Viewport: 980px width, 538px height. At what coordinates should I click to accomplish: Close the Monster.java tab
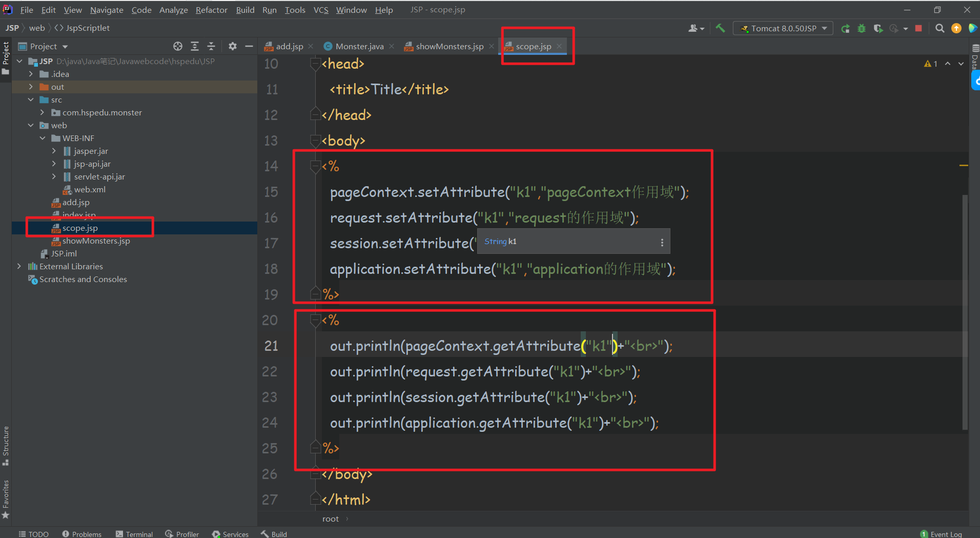pos(392,46)
